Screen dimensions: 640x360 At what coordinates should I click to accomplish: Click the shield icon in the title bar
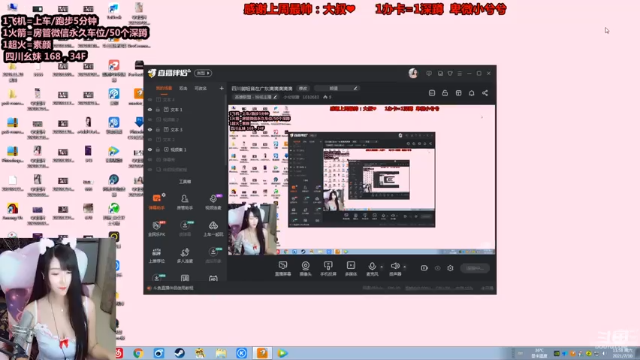(450, 73)
